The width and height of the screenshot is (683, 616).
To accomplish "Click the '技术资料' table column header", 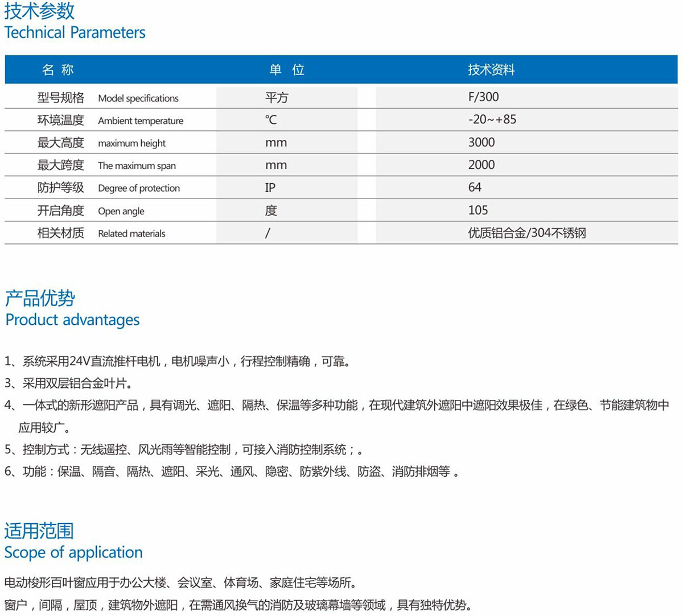I will tap(491, 70).
